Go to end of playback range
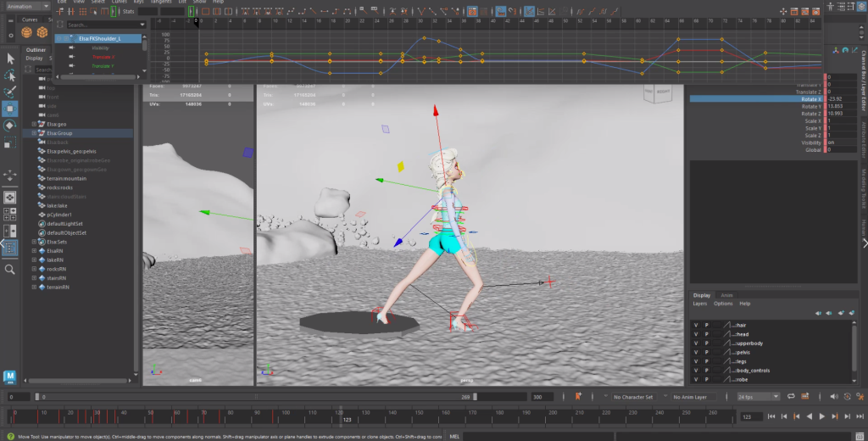Screen dimensions: 868x441 860,416
